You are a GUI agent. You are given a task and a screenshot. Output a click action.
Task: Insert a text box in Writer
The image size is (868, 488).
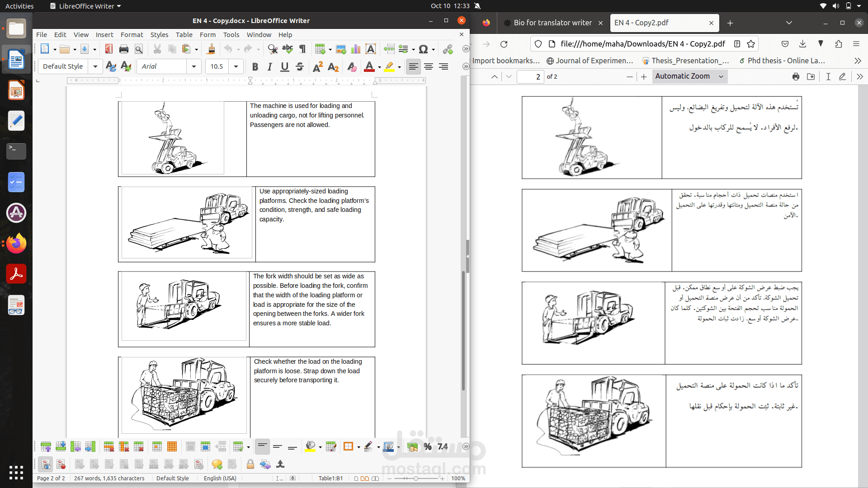click(371, 49)
